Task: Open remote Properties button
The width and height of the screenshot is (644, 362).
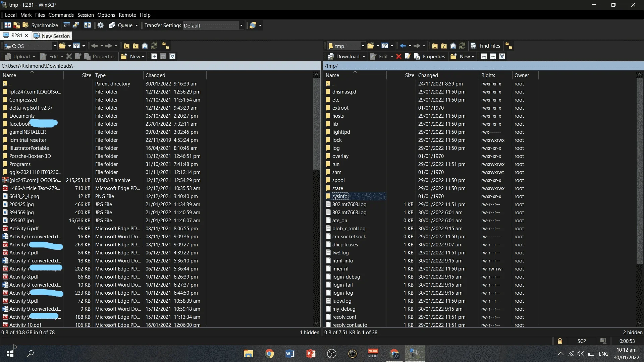Action: 430,56
